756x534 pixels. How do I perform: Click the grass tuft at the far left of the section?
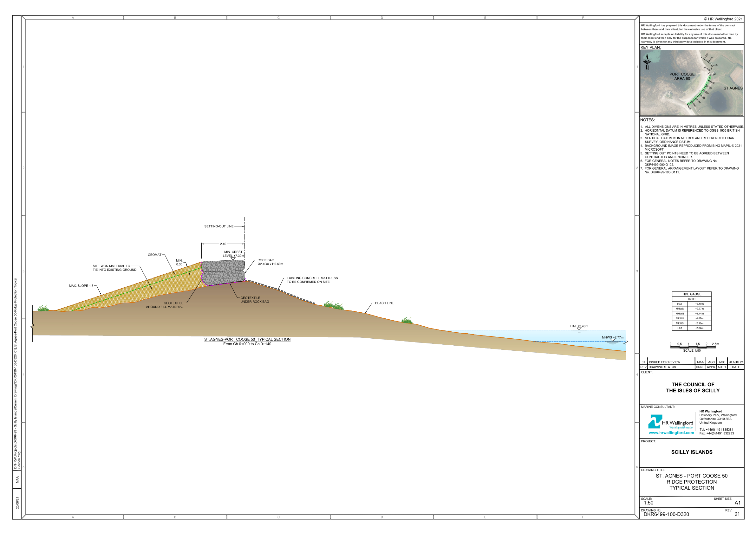[43, 309]
